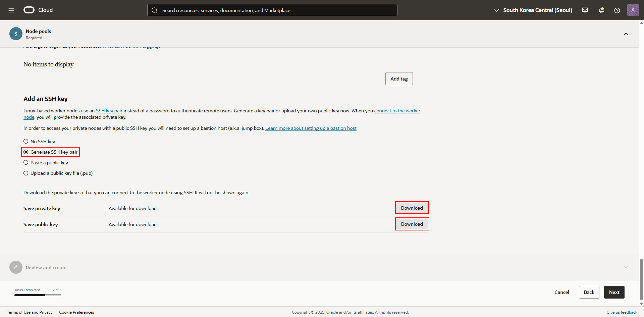Click the Tasks Completed progress bar

[x=38, y=295]
